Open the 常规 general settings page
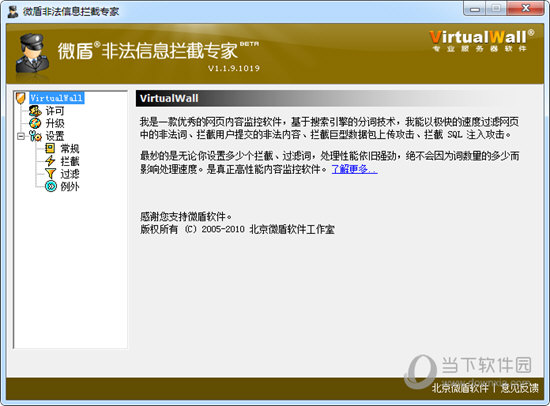This screenshot has height=406, width=550. pyautogui.click(x=70, y=148)
